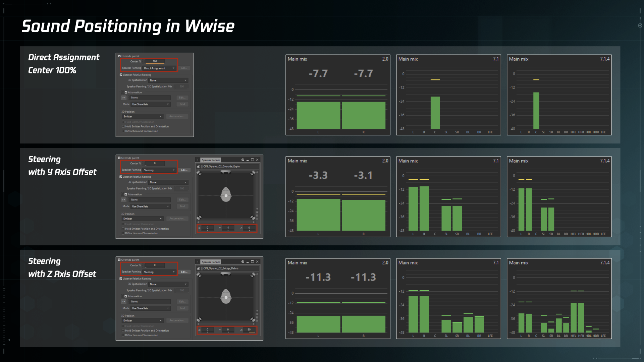Select bottom-left speaker icon in Bridge_Debris panner
Image resolution: width=644 pixels, height=362 pixels.
point(199,319)
